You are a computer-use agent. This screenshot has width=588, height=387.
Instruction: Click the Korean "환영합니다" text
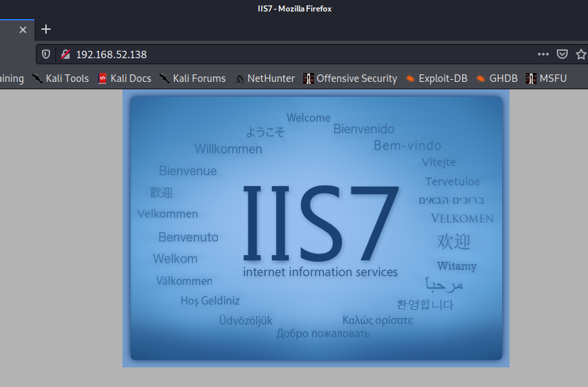[x=425, y=304]
